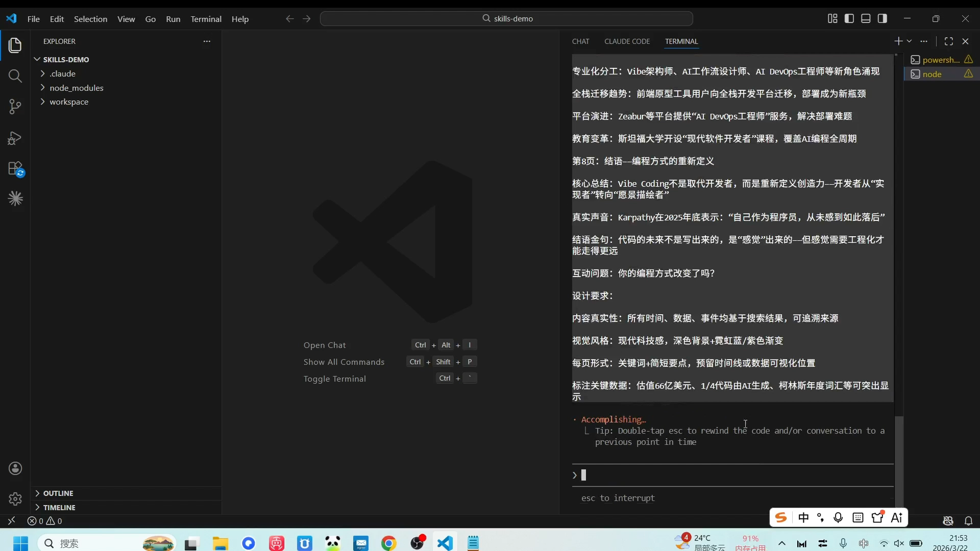Switch to the CLAUDE CODE tab
The height and width of the screenshot is (551, 980).
(627, 41)
